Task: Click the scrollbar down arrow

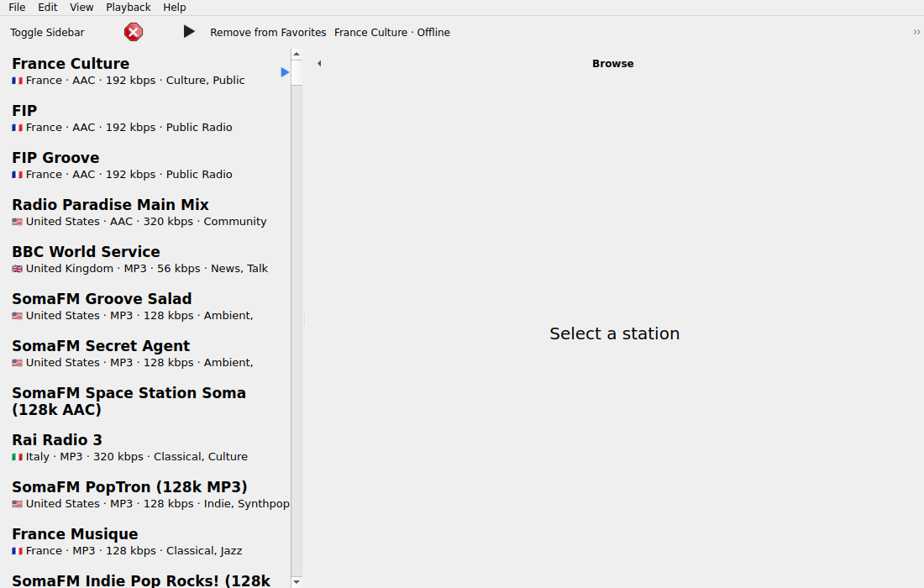Action: pyautogui.click(x=297, y=582)
